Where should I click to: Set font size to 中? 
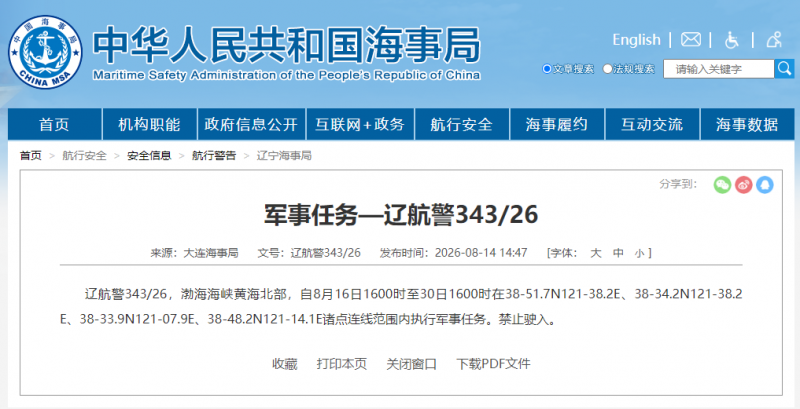pos(618,252)
